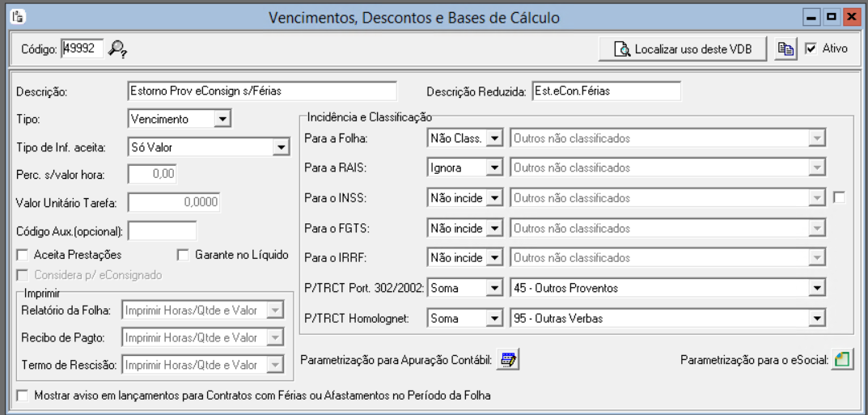Open Parametrização para o eSocial icon
868x415 pixels.
(x=841, y=360)
